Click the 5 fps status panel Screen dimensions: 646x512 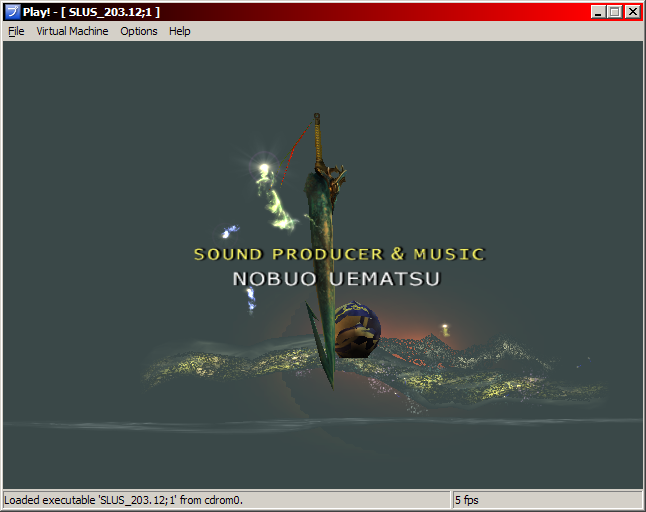point(470,499)
